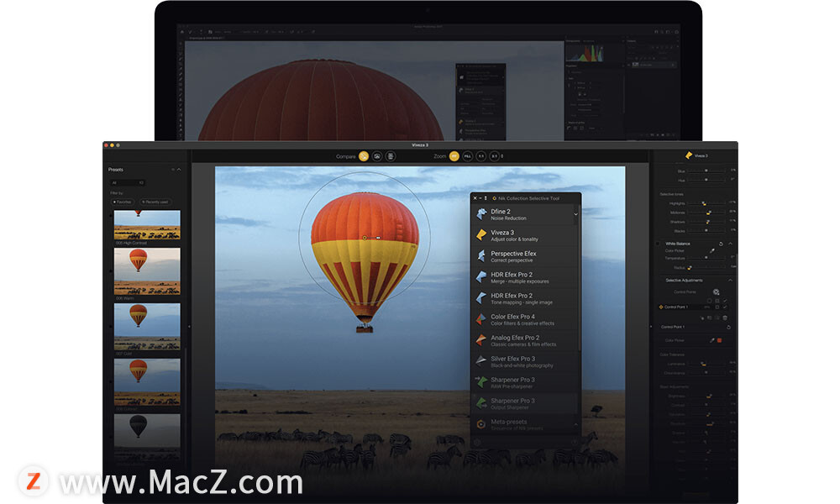The width and height of the screenshot is (840, 504).
Task: Toggle Control Point 1 enabled checkmark
Action: point(725,307)
